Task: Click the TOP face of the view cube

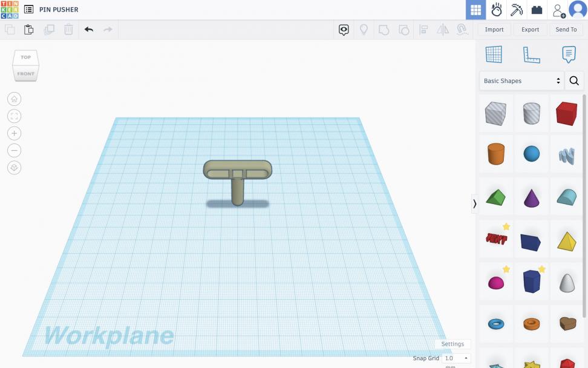Action: coord(25,57)
